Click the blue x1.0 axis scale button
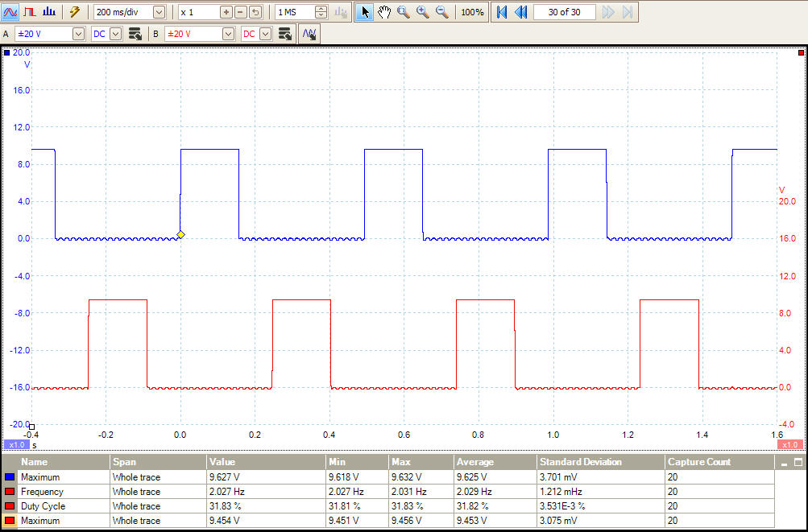 coord(17,444)
